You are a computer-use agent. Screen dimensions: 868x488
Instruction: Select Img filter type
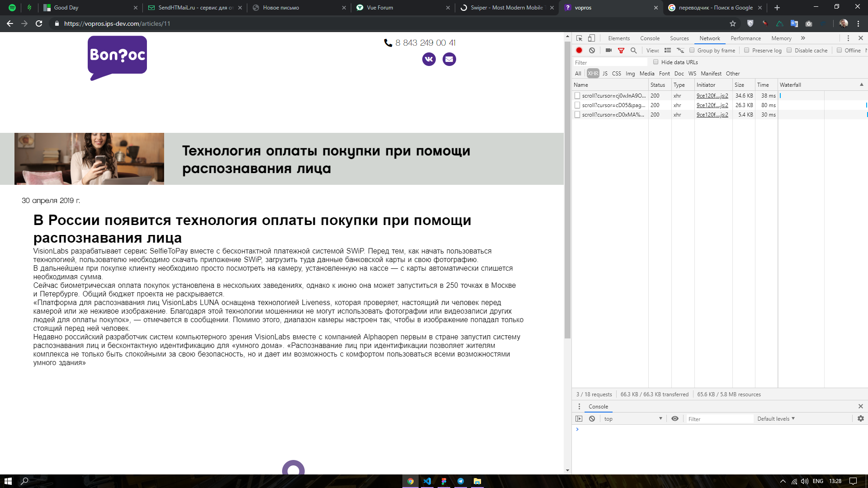pos(630,74)
